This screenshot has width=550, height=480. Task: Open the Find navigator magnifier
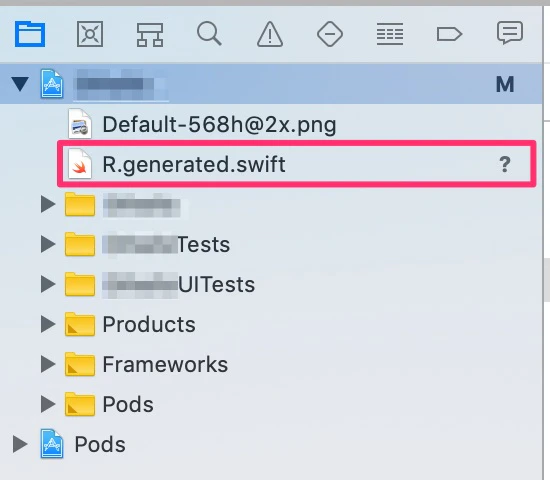pos(209,34)
